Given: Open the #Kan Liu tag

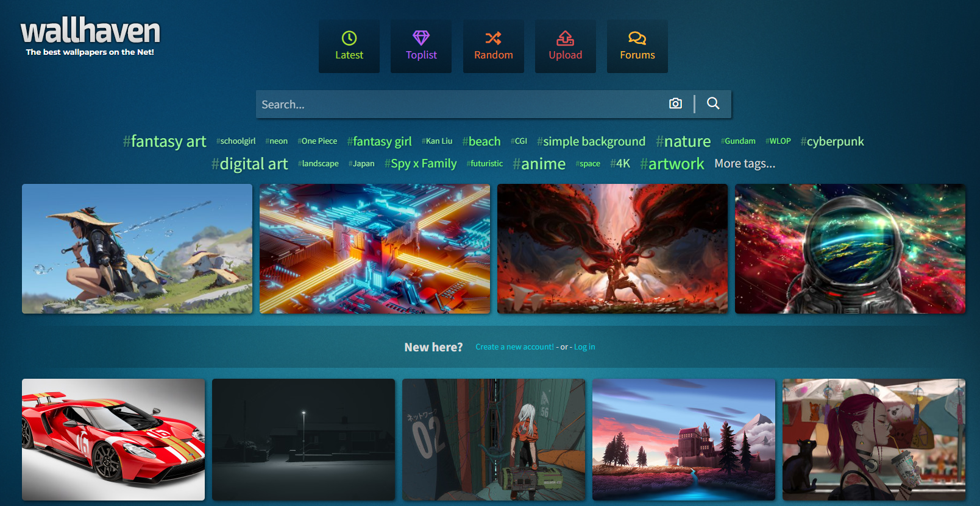Looking at the screenshot, I should point(437,141).
